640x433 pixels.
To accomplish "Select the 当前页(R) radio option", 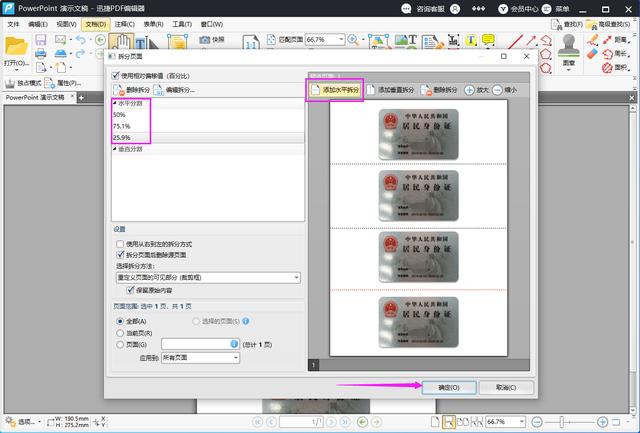I will (x=120, y=333).
